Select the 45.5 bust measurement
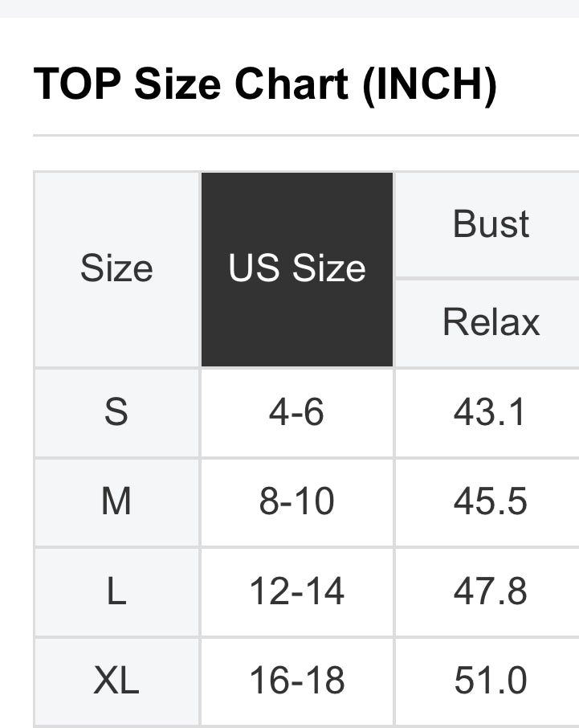 (491, 502)
